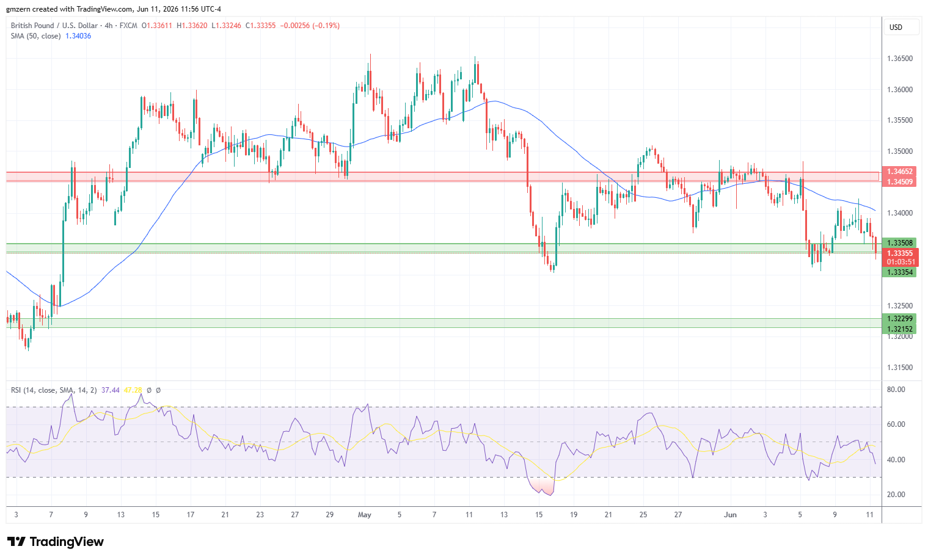Select the green 1.32152 price label
Image resolution: width=928 pixels, height=560 pixels.
(x=899, y=329)
